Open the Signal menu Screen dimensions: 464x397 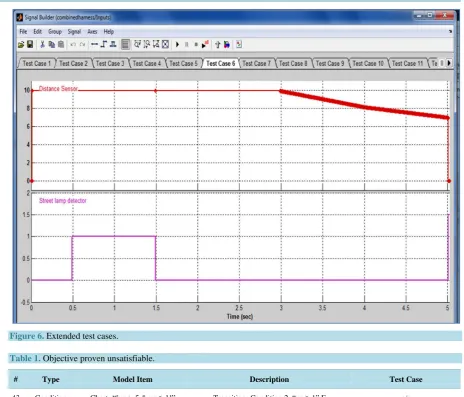pos(74,32)
